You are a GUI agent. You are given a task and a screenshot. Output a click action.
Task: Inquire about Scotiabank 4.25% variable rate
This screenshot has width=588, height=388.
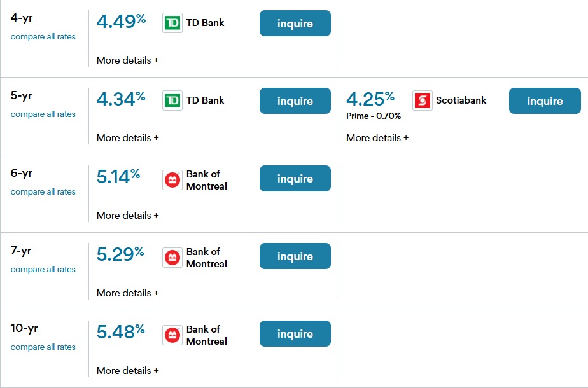[545, 101]
